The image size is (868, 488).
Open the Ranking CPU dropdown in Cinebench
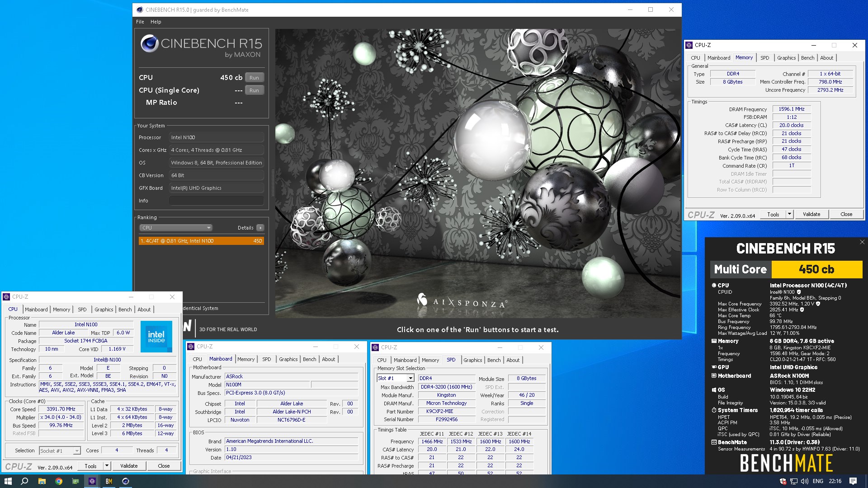click(x=175, y=228)
